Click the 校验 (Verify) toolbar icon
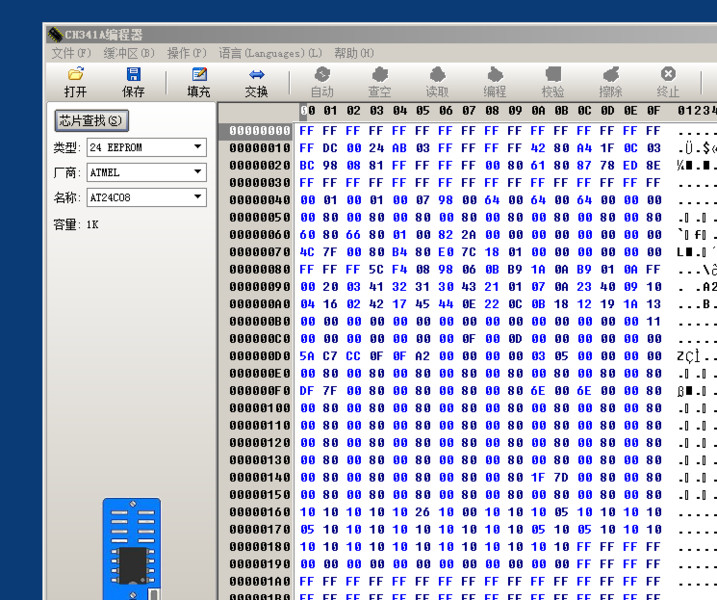 click(552, 82)
